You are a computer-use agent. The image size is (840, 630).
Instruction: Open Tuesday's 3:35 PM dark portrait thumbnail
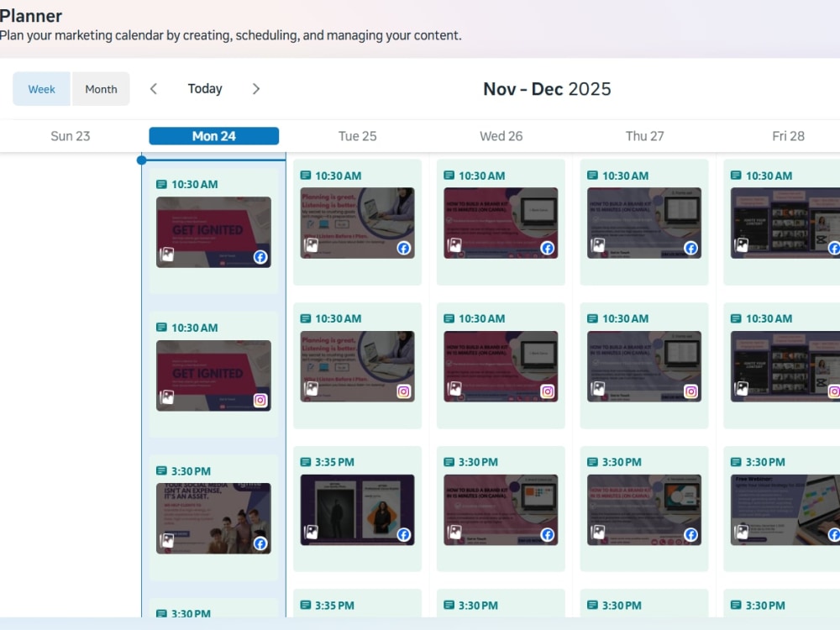click(357, 510)
